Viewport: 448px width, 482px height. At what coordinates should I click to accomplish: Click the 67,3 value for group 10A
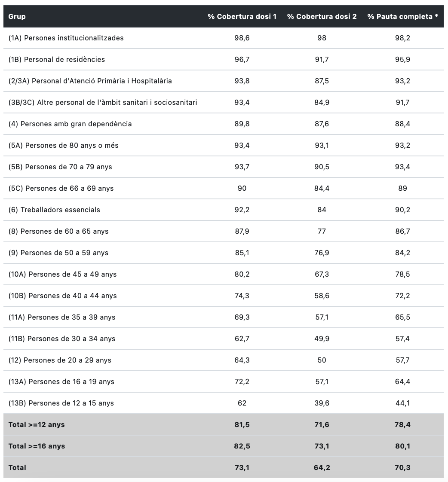tap(322, 274)
